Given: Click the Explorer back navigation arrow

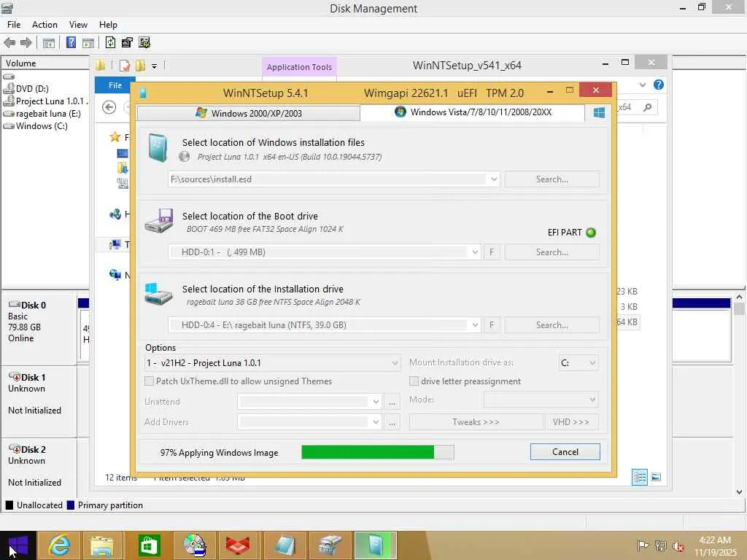Looking at the screenshot, I should [109, 108].
